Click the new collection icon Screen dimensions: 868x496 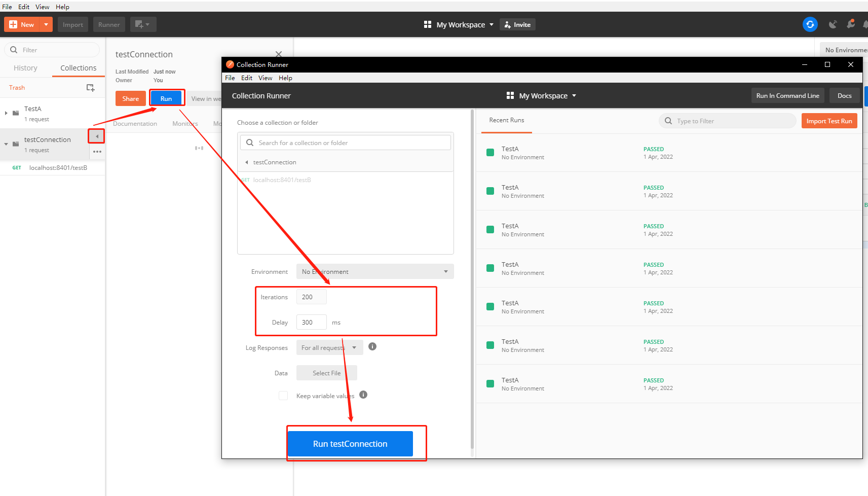pyautogui.click(x=91, y=88)
